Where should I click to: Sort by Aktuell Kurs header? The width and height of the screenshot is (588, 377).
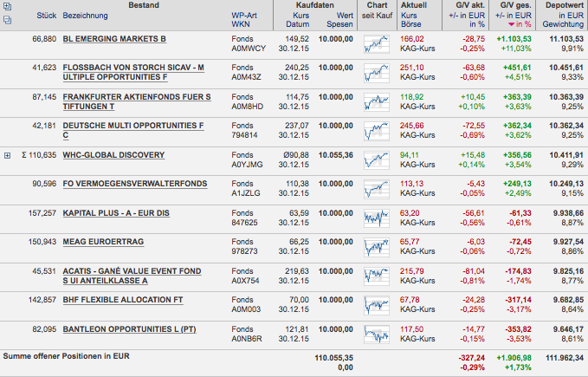(409, 16)
